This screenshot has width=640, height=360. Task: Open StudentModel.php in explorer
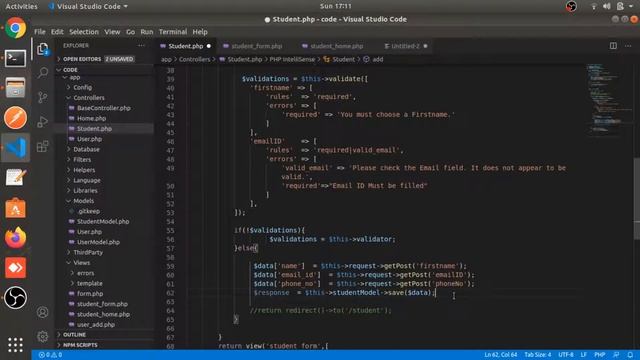click(x=104, y=222)
